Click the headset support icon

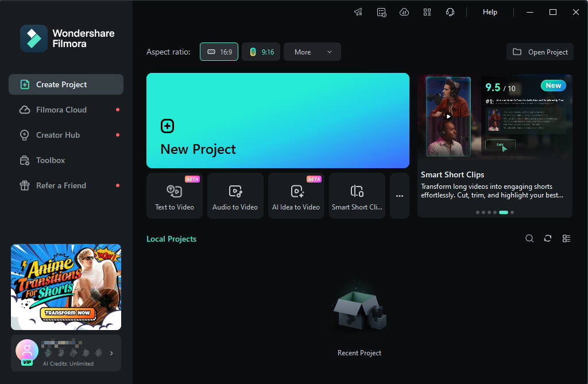pos(450,12)
